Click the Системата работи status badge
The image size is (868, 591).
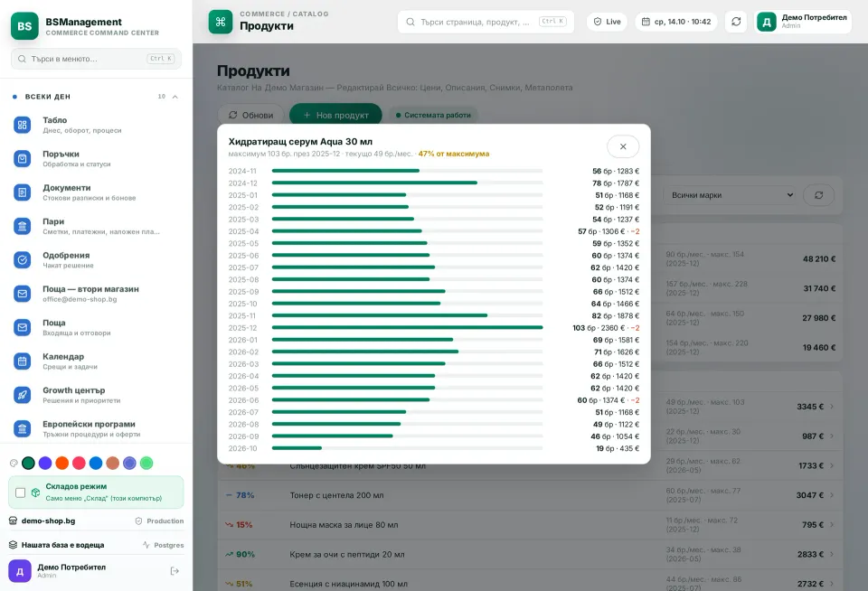tap(433, 115)
